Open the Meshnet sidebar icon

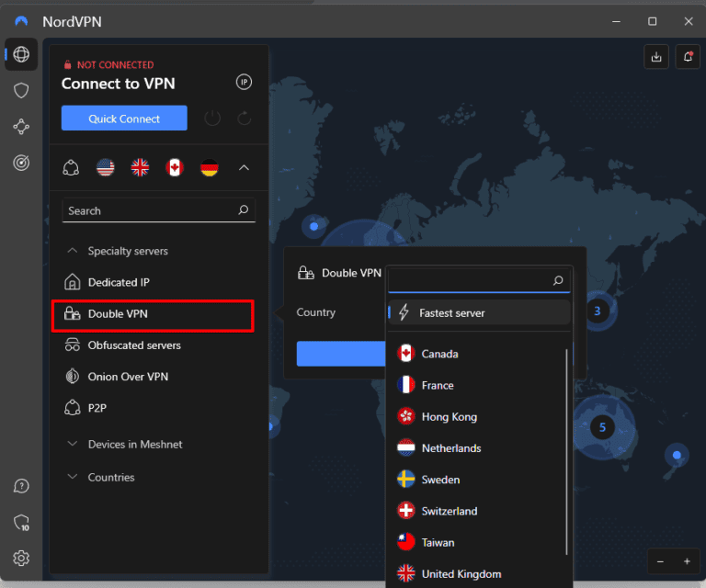(21, 127)
